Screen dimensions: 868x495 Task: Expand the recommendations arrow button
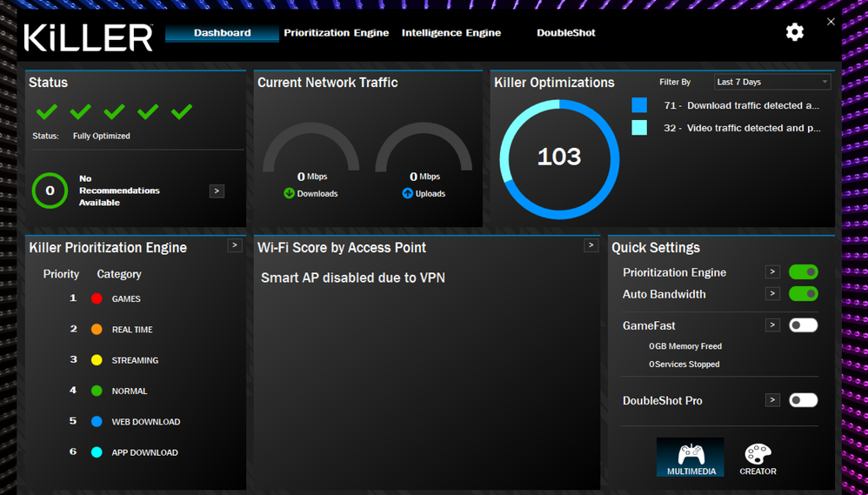pos(217,191)
